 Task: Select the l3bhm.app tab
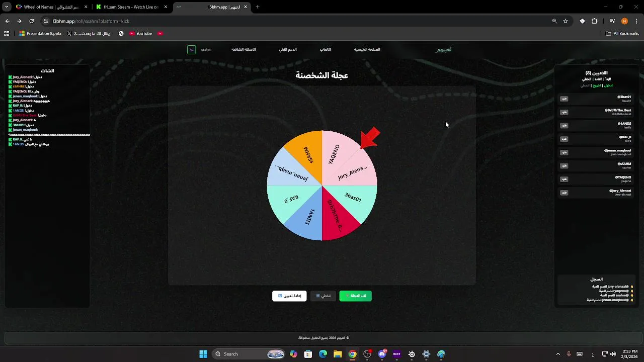(213, 7)
